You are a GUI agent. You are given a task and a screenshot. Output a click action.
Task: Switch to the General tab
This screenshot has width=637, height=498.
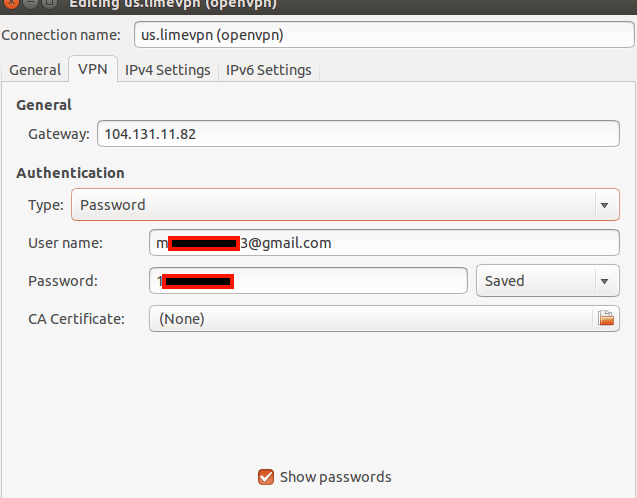[35, 70]
